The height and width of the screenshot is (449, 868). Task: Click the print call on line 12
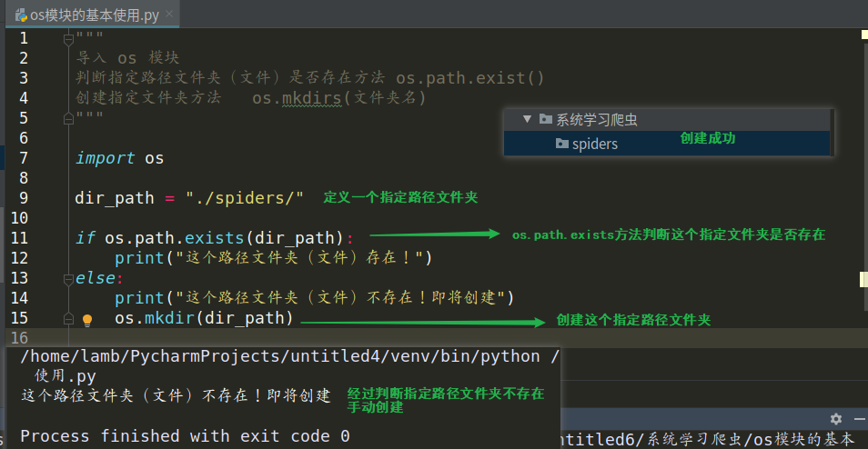(139, 258)
